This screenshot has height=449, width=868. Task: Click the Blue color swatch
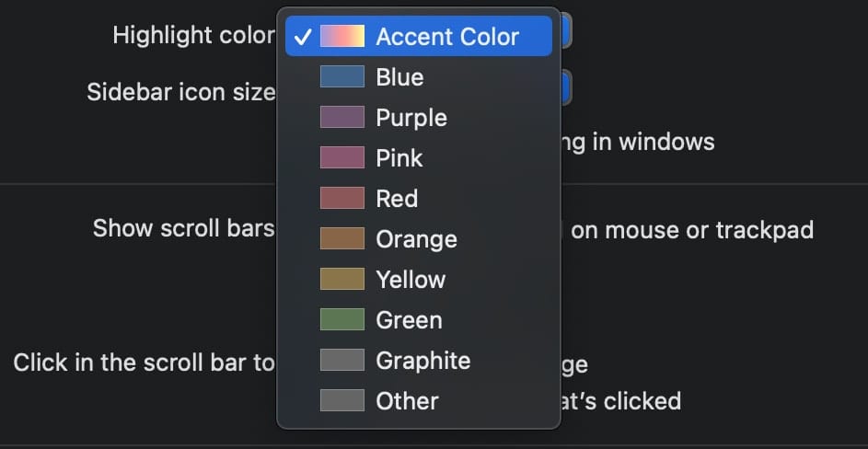click(342, 77)
